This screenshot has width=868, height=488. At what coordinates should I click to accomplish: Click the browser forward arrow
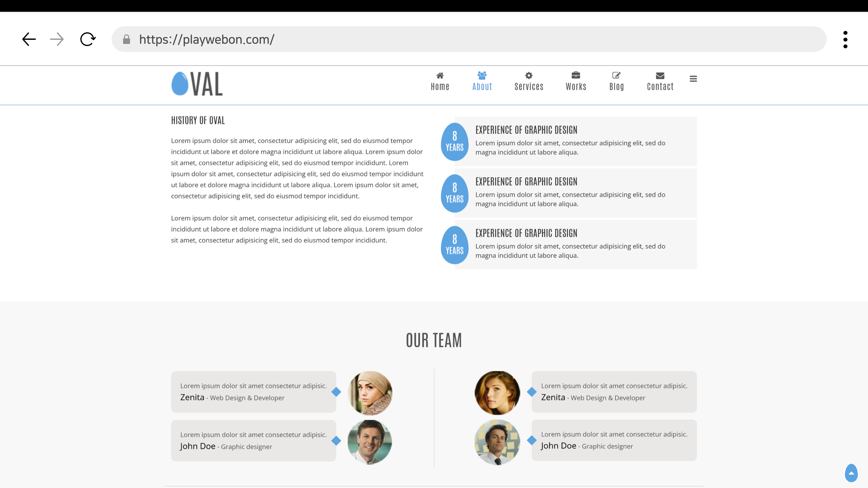coord(57,39)
